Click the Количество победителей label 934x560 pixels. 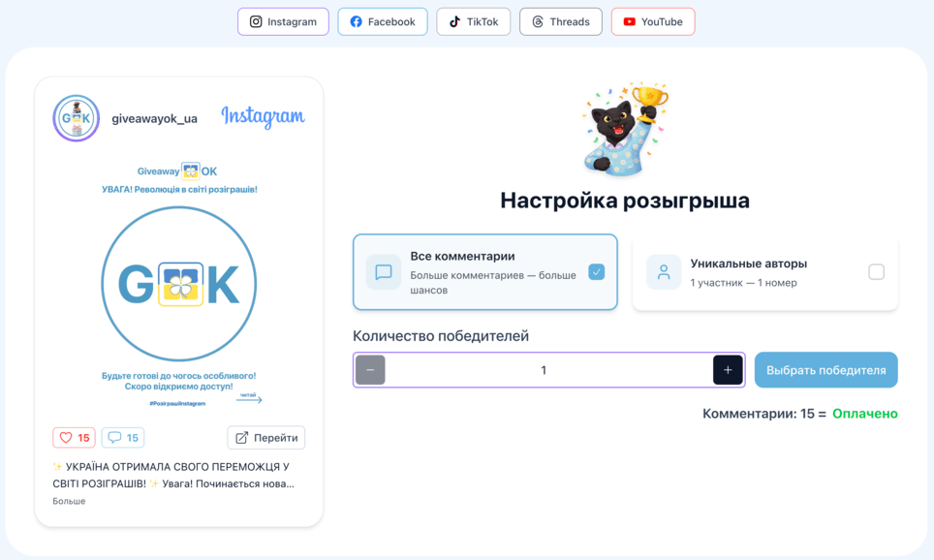(441, 336)
